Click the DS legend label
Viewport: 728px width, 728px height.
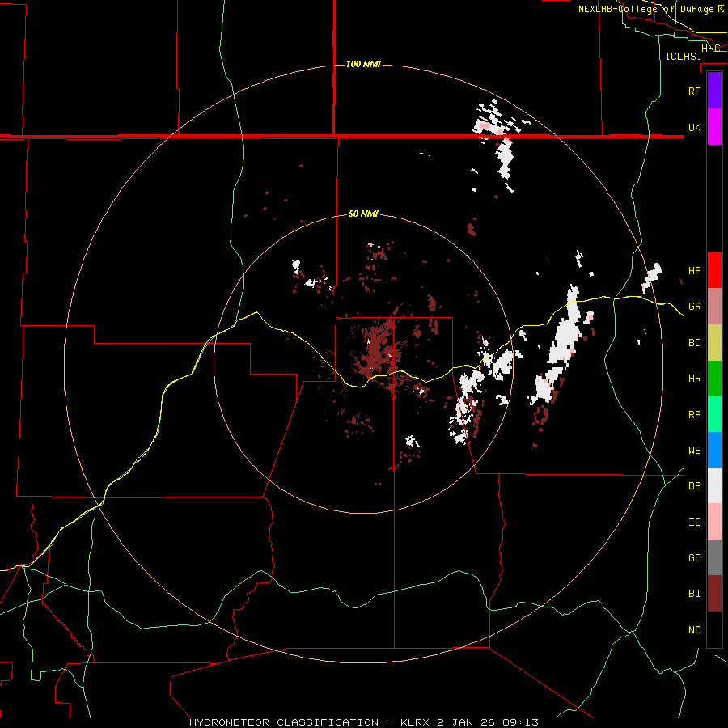pos(695,486)
